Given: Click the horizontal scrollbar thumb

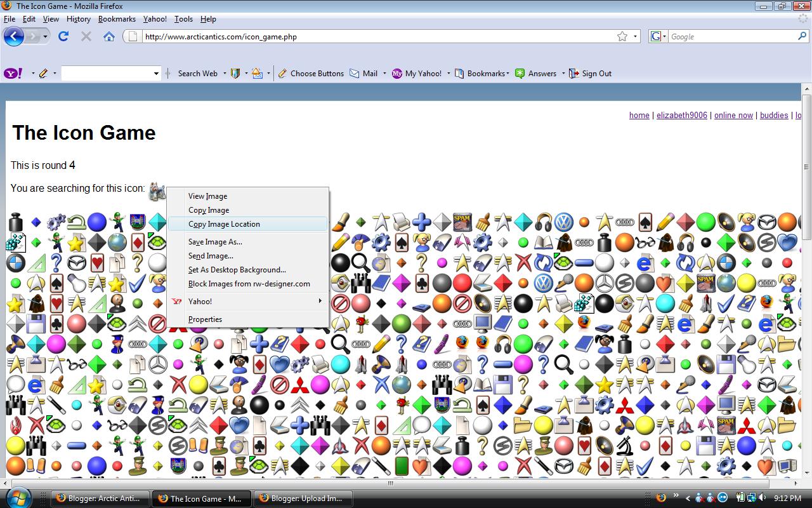Looking at the screenshot, I should 390,483.
